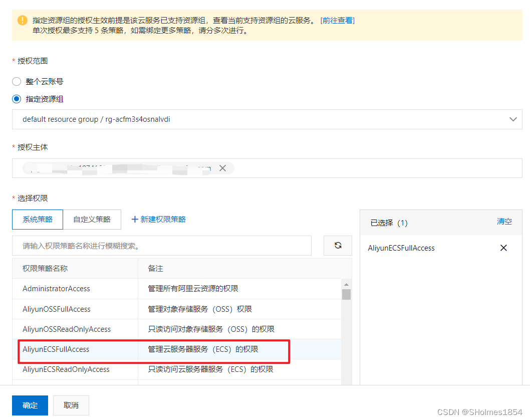Select the 整个云账号 radio option
530x420 pixels.
[17, 82]
